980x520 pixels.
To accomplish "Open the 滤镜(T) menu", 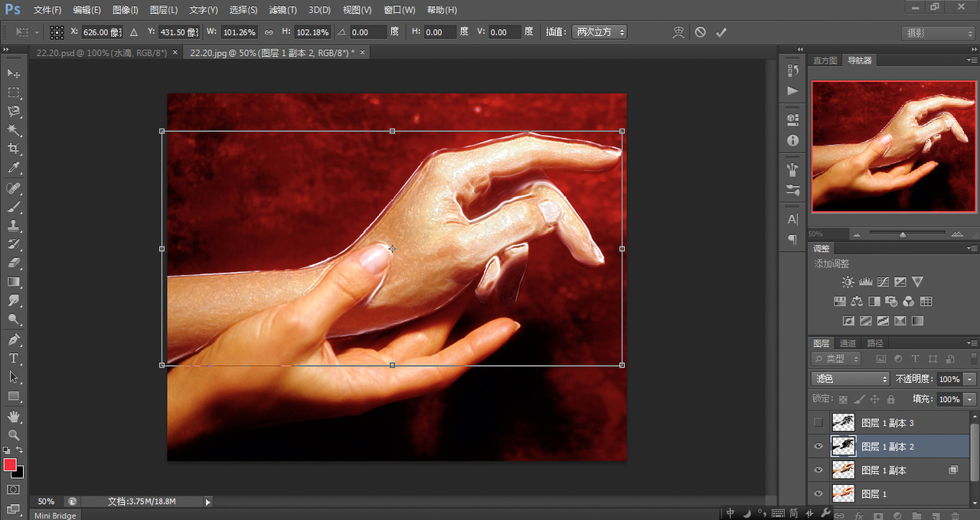I will [x=284, y=10].
